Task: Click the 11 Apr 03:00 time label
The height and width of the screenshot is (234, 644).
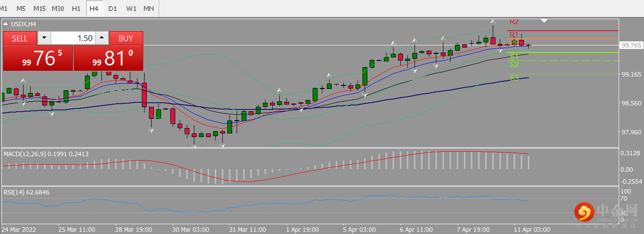Action: 532,230
